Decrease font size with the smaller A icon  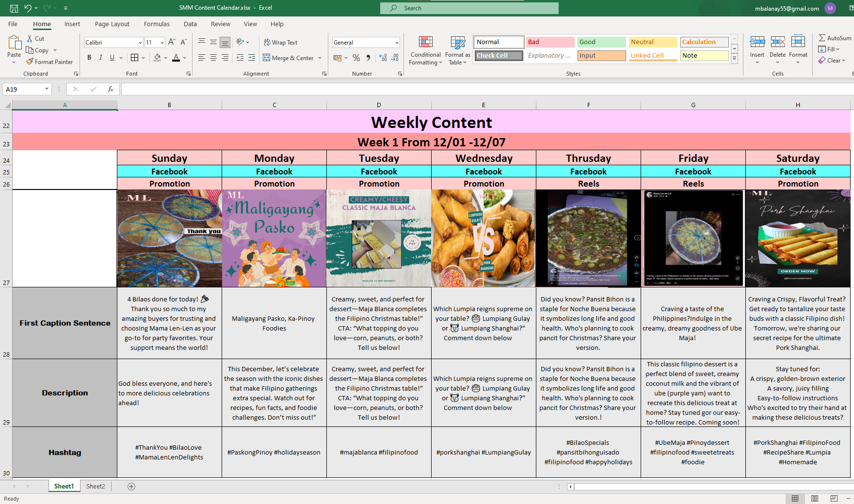[x=183, y=42]
